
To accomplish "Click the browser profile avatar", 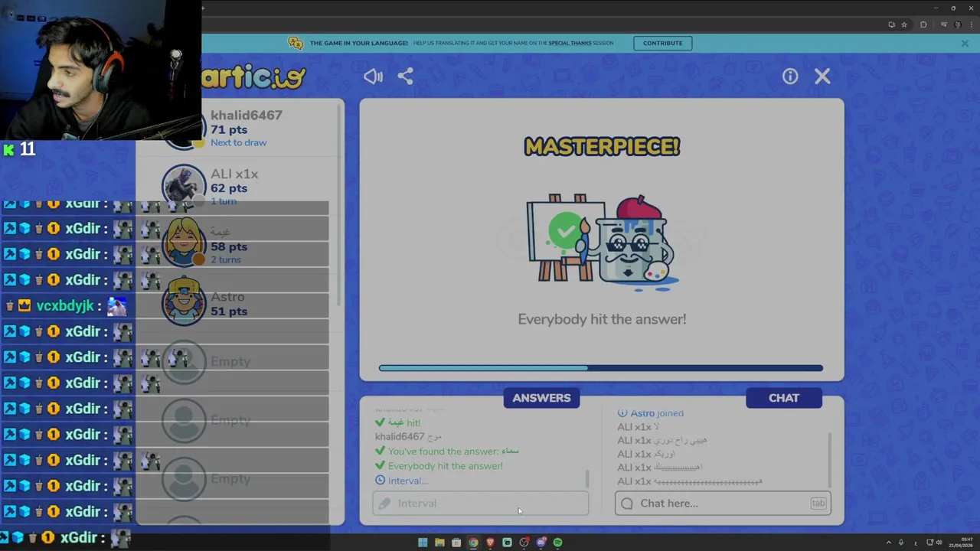I will click(x=958, y=24).
